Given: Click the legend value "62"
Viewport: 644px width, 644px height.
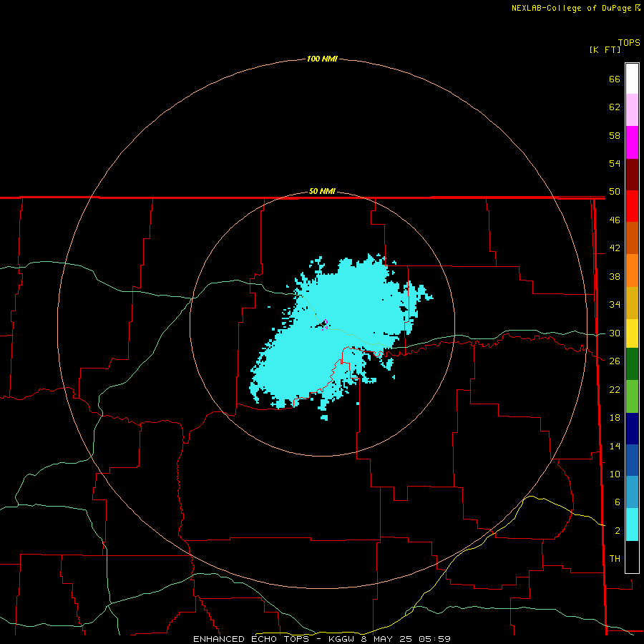Looking at the screenshot, I should click(615, 107).
